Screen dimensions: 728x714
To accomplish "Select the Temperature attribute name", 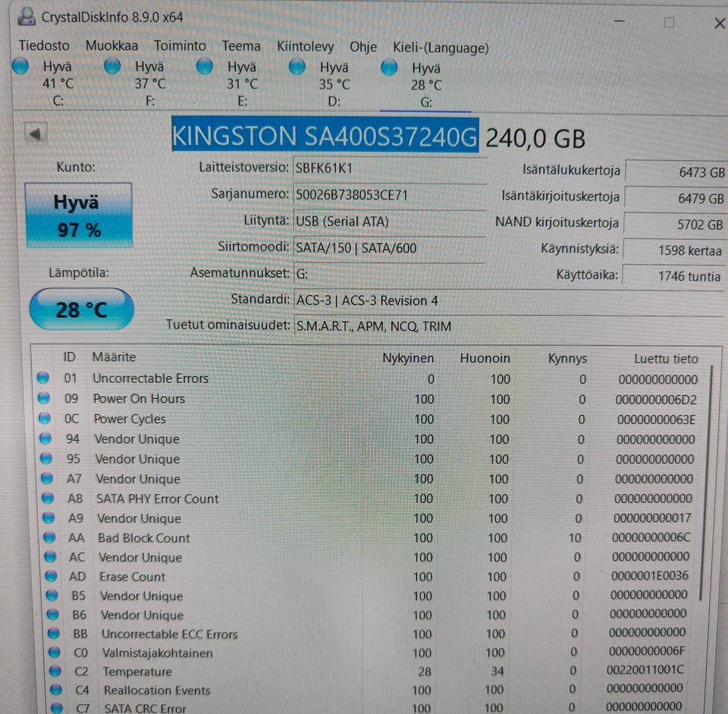I will click(x=137, y=672).
